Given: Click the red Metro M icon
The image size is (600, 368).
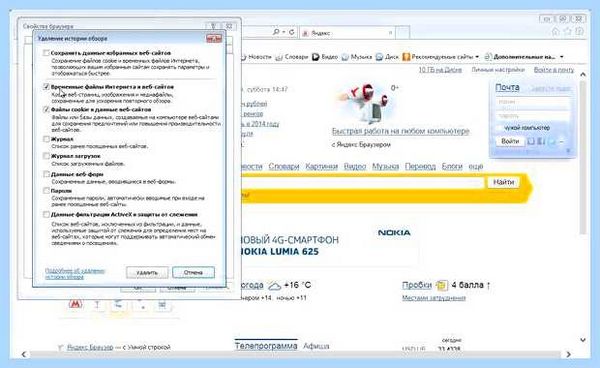Looking at the screenshot, I should [75, 304].
